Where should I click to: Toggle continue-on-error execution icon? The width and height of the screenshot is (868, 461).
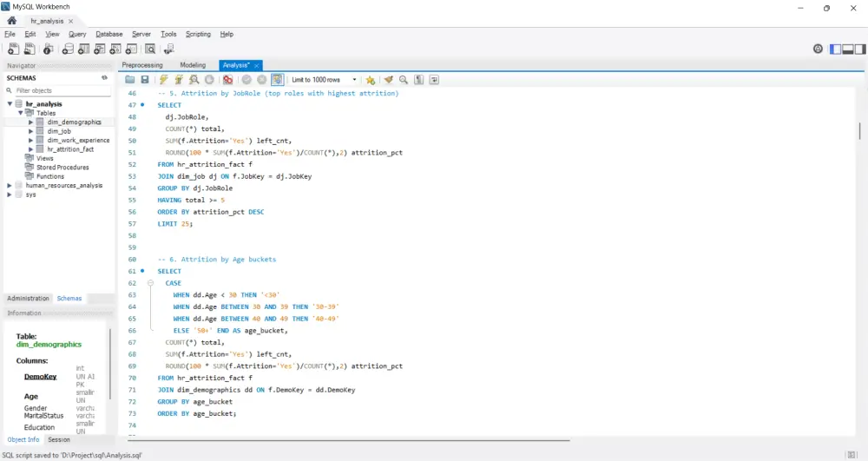tap(227, 80)
